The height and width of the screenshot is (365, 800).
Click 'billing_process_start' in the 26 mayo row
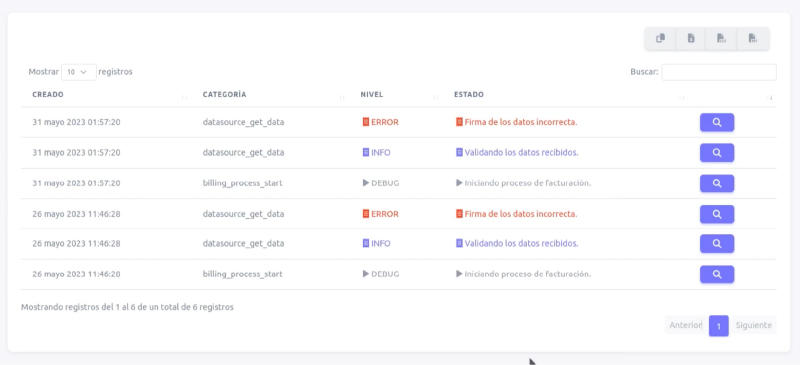[x=242, y=274]
